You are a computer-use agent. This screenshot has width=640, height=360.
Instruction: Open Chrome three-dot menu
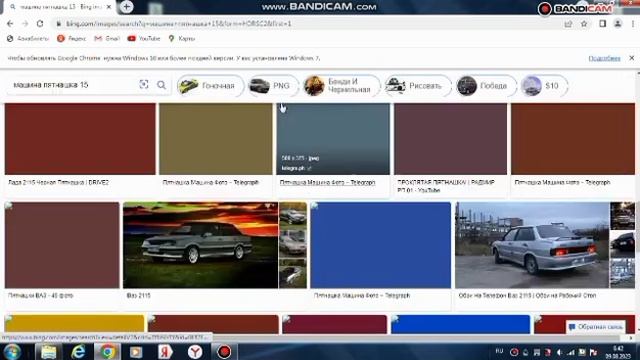(x=633, y=24)
